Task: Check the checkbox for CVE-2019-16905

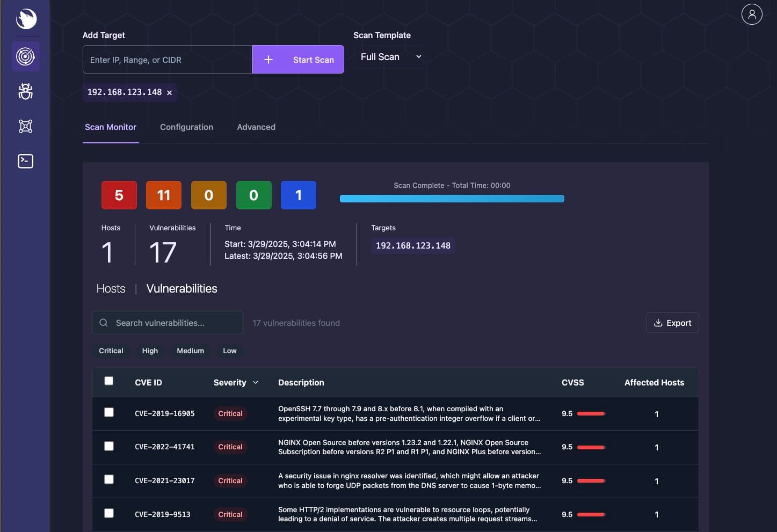Action: point(109,412)
